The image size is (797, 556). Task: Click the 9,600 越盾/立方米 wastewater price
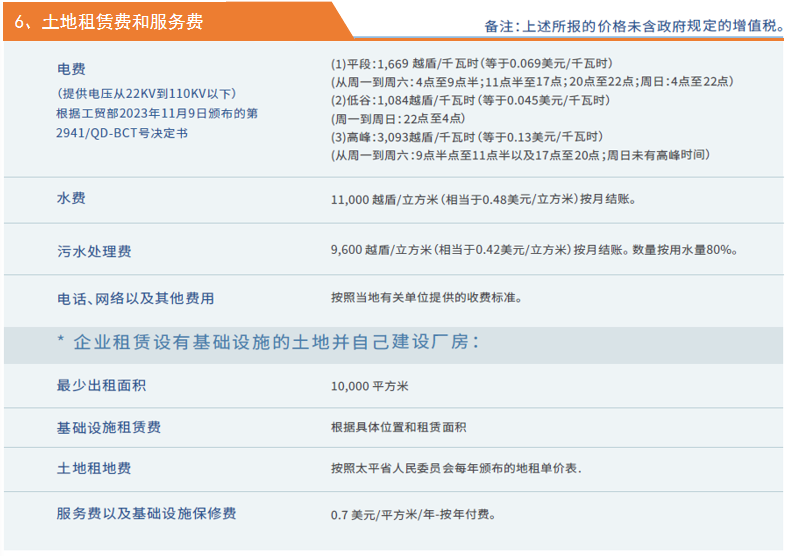534,250
